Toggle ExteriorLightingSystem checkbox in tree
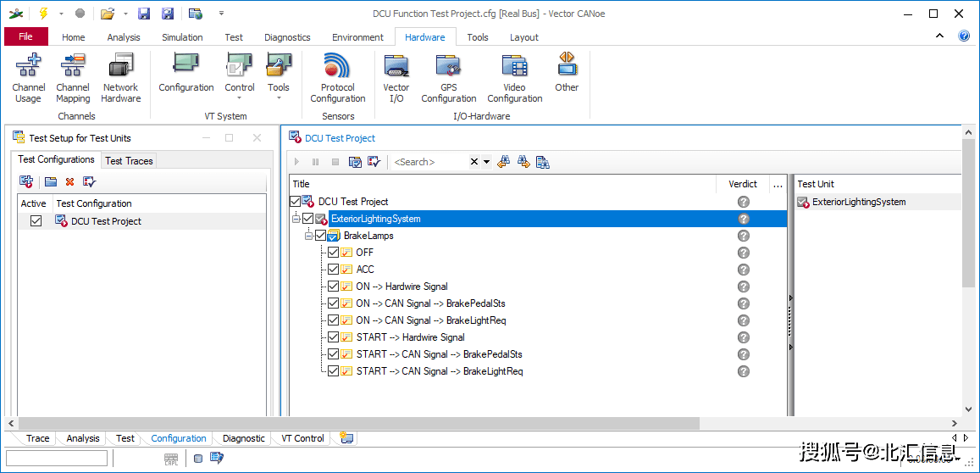Viewport: 980px width, 473px height. point(307,219)
